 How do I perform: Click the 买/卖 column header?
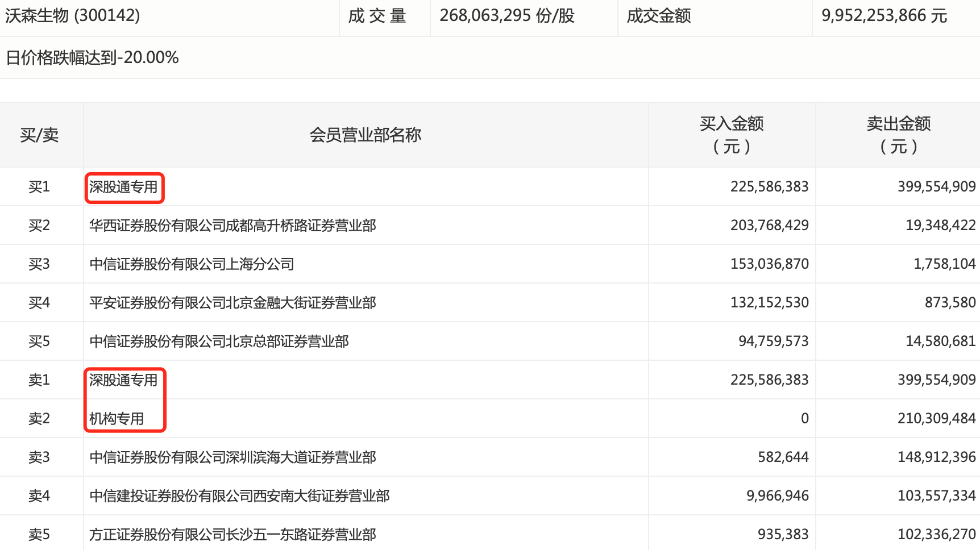(x=40, y=134)
